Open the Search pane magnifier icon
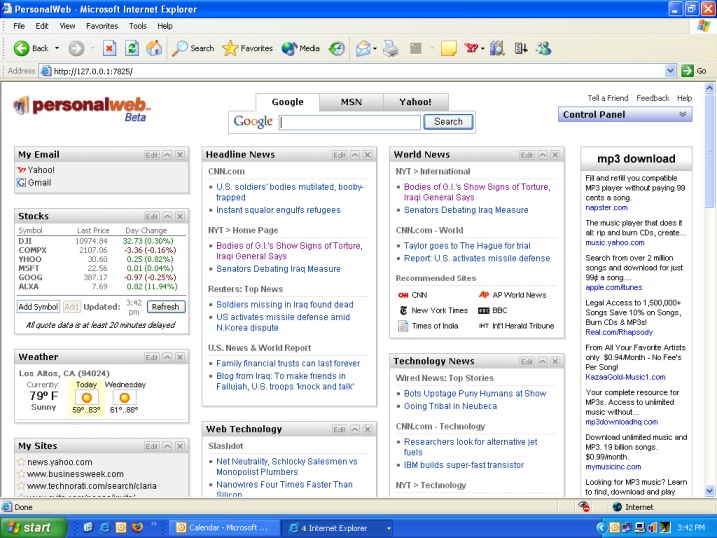 (x=179, y=48)
